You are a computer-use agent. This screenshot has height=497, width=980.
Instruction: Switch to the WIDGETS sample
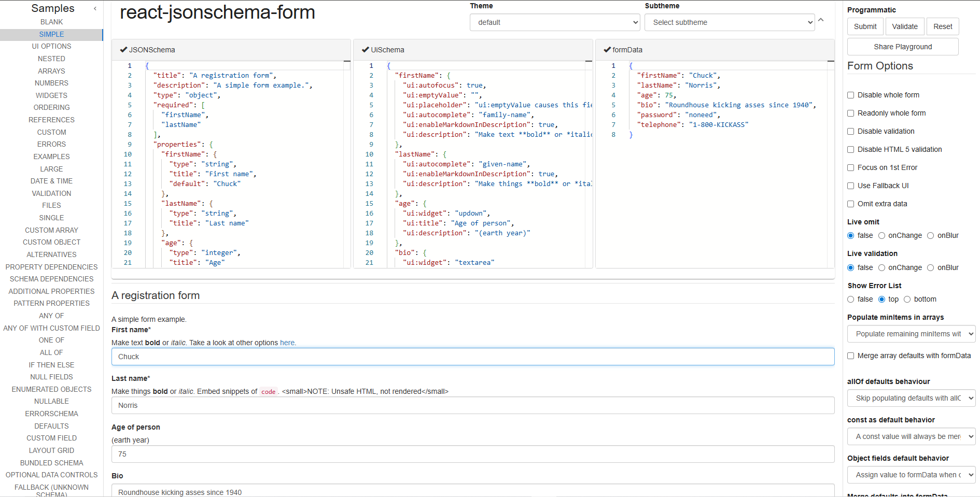pos(51,95)
